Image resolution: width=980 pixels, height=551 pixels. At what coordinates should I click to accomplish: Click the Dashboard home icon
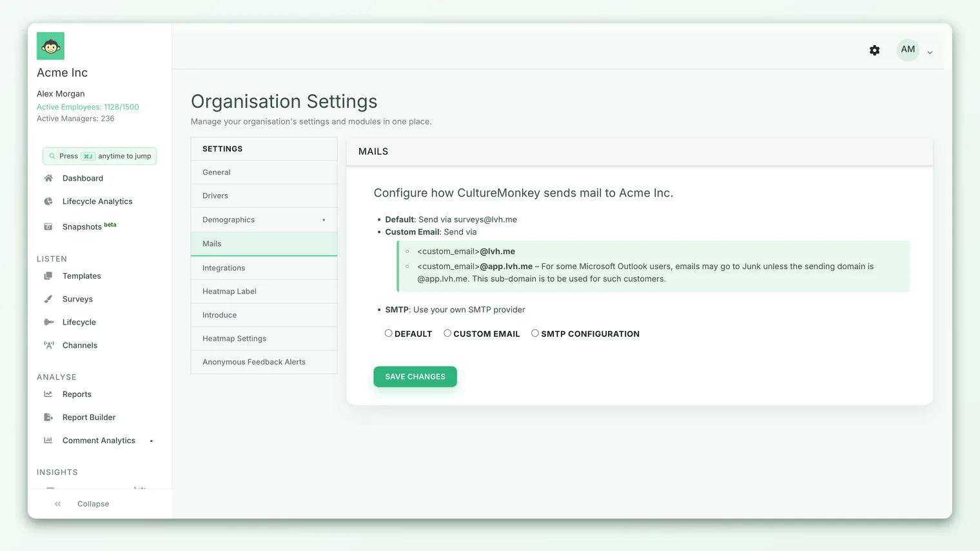(48, 178)
